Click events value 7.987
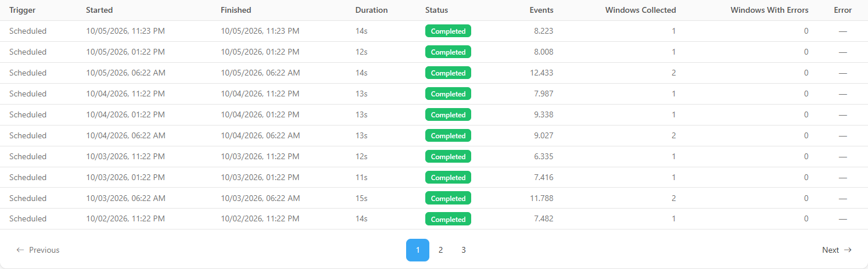Viewport: 868px width, 269px height. (543, 94)
